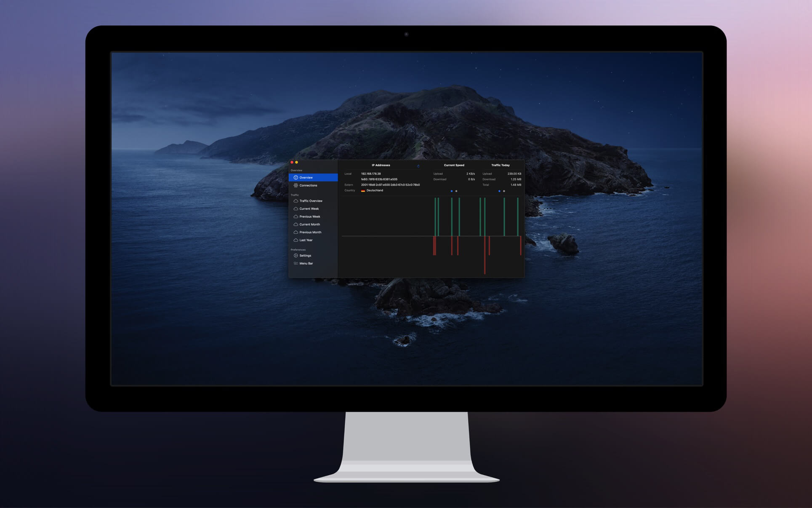Click the Settings icon in Preferences

tap(296, 256)
